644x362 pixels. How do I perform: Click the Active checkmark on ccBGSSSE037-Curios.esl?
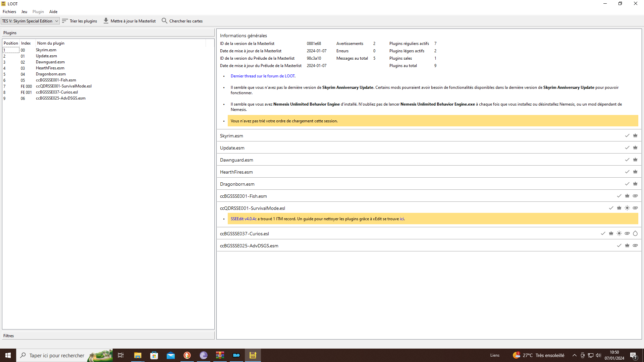pyautogui.click(x=603, y=233)
